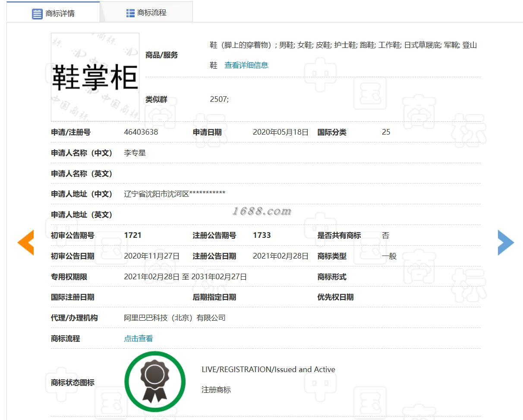Viewport: 523px width, 420px height.
Task: Select similar group value 2507;
Action: point(219,99)
